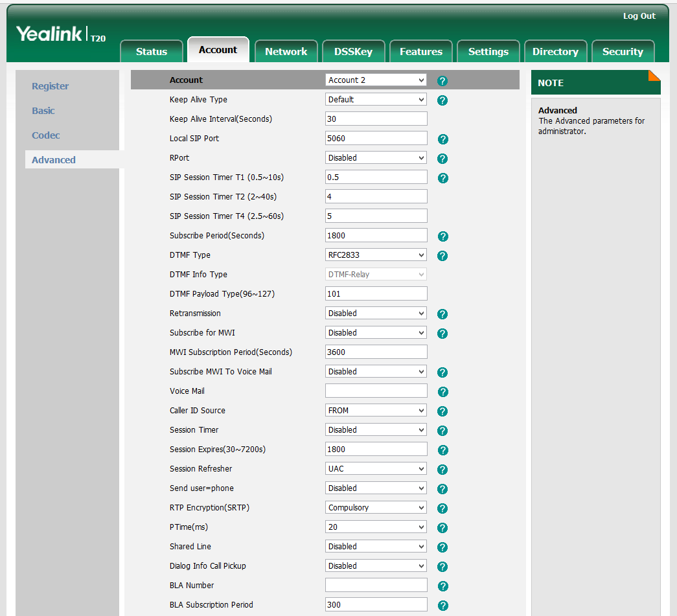Click help icon beside Local SIP Port
677x616 pixels.
click(x=442, y=139)
